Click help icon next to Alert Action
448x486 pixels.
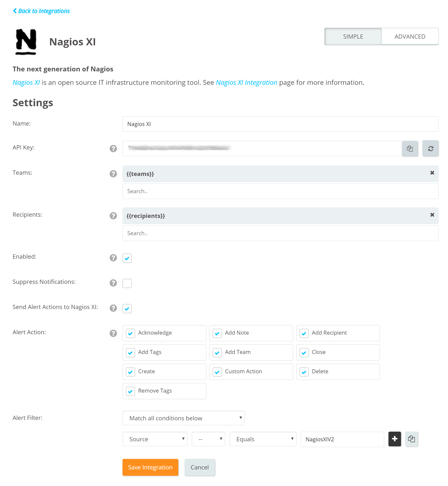point(113,333)
